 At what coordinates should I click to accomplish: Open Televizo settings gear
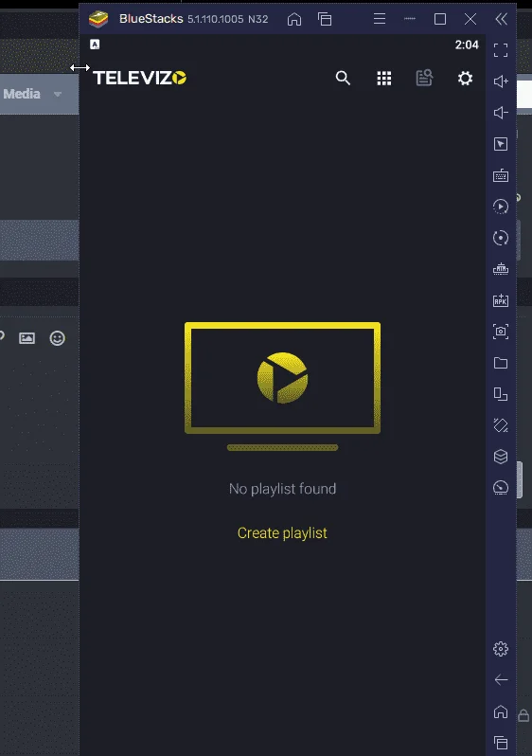[465, 78]
